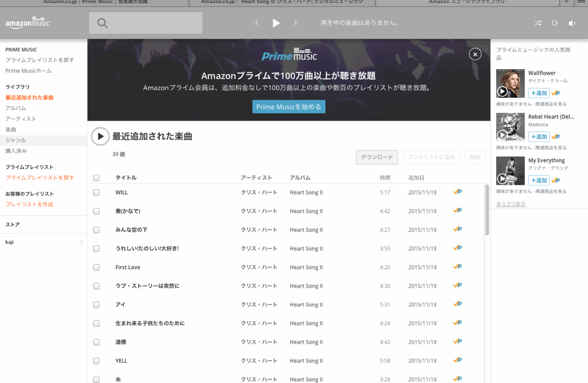Open the 購入済み library view

(16, 151)
